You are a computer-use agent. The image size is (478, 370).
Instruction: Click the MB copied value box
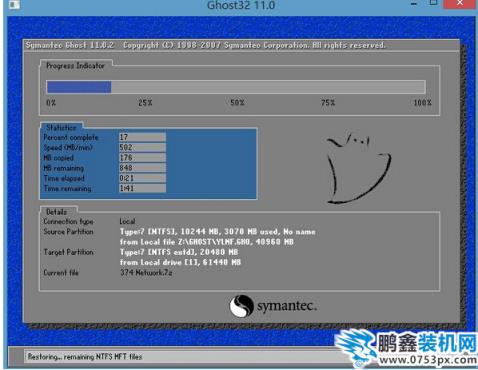coord(142,157)
